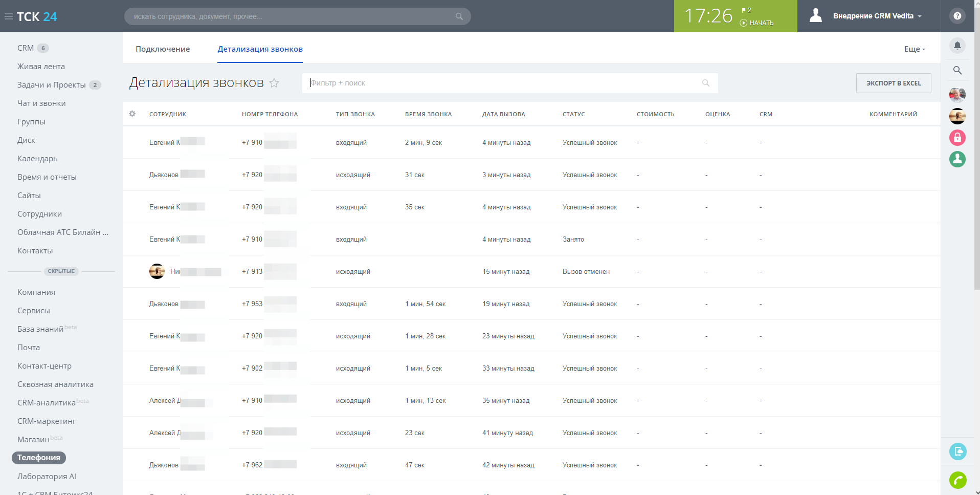Image resolution: width=980 pixels, height=495 pixels.
Task: Click ЭКСПОРТ В EXCEL button
Action: [x=893, y=83]
